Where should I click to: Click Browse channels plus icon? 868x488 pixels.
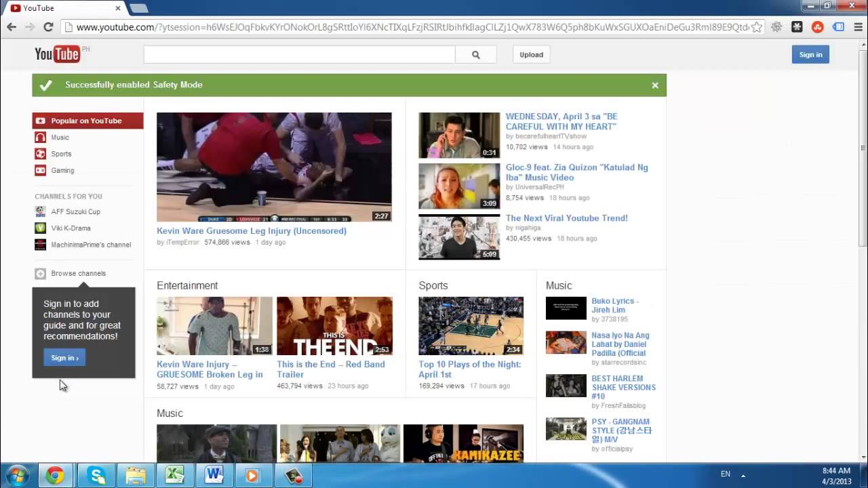coord(41,274)
